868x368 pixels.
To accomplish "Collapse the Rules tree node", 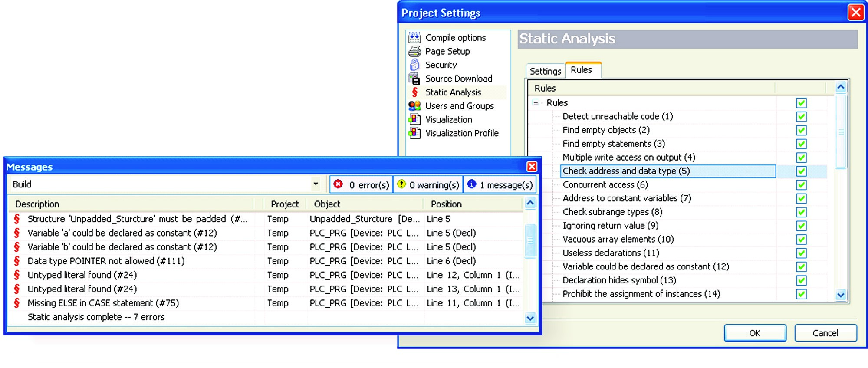I will [x=536, y=103].
